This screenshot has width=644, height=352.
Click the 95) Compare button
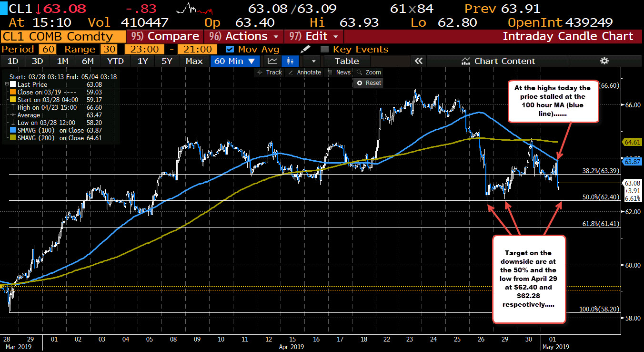(164, 36)
